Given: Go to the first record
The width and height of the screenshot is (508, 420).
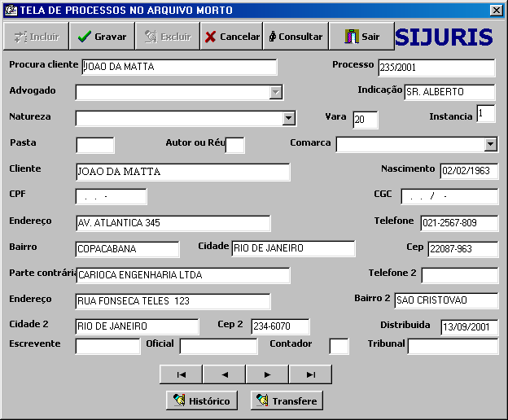Looking at the screenshot, I should coord(181,374).
